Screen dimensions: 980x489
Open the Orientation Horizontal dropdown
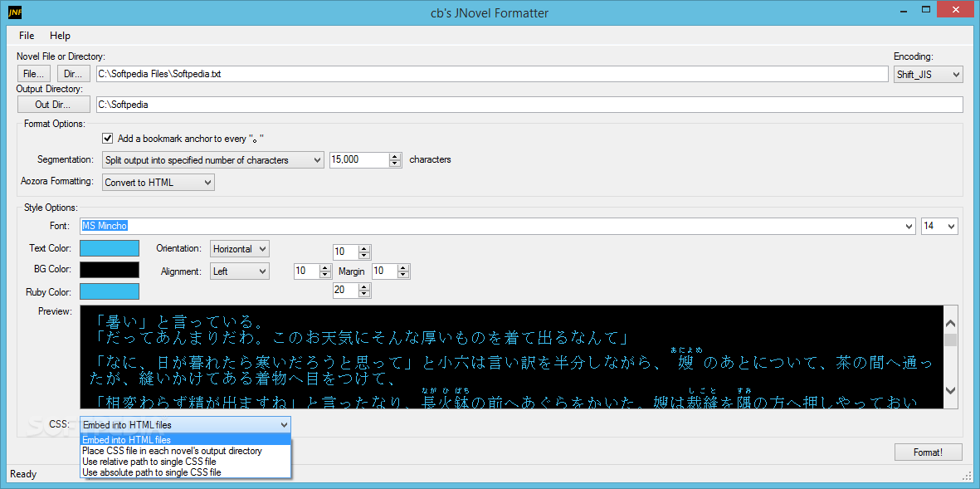coord(239,249)
